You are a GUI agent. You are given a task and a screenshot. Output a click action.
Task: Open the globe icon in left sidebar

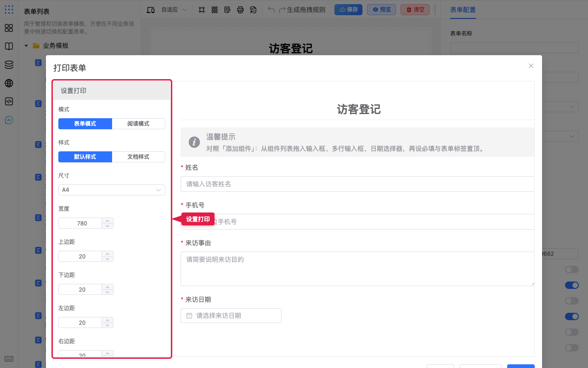tap(9, 83)
